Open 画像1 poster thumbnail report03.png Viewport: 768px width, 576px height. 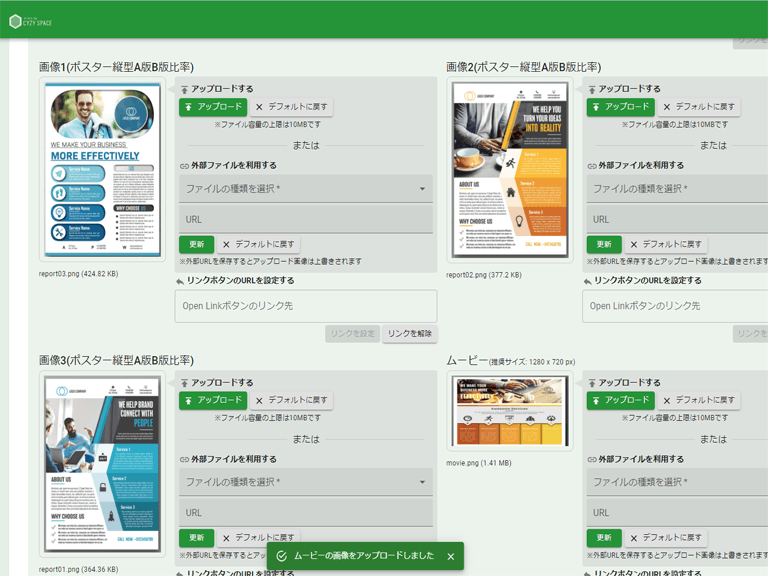102,169
